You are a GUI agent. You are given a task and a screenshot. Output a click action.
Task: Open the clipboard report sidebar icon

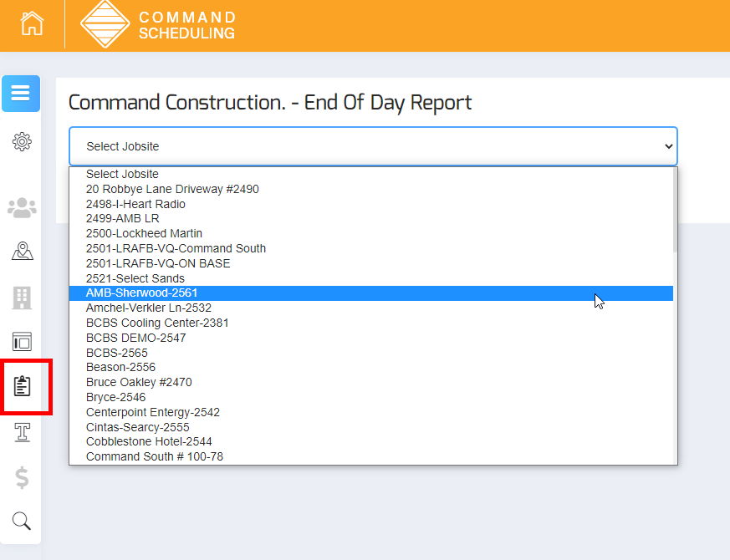pos(23,386)
